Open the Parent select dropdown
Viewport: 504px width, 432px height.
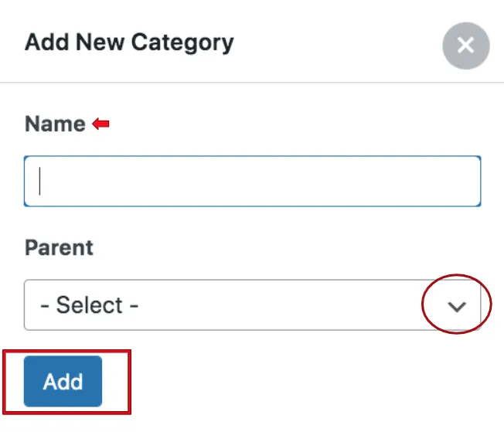(252, 305)
